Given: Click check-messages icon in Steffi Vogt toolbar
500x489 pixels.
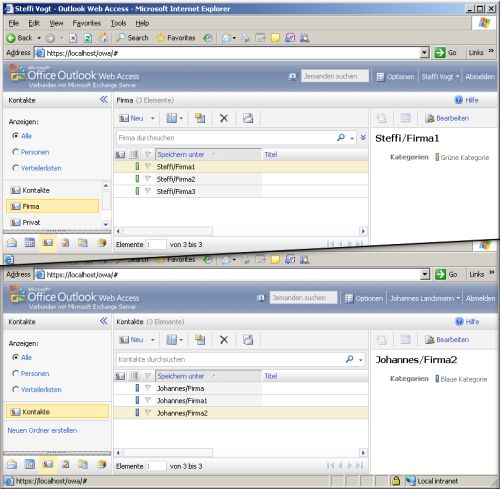Looking at the screenshot, I should click(x=248, y=118).
